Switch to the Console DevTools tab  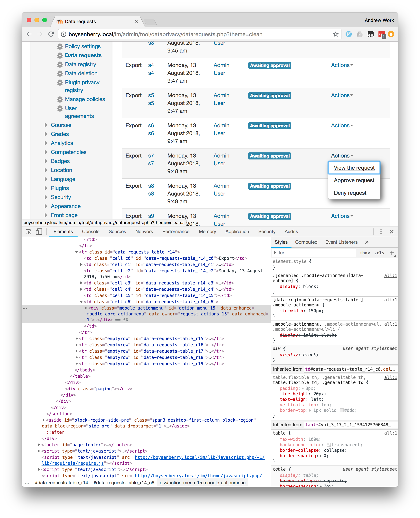[x=91, y=232]
